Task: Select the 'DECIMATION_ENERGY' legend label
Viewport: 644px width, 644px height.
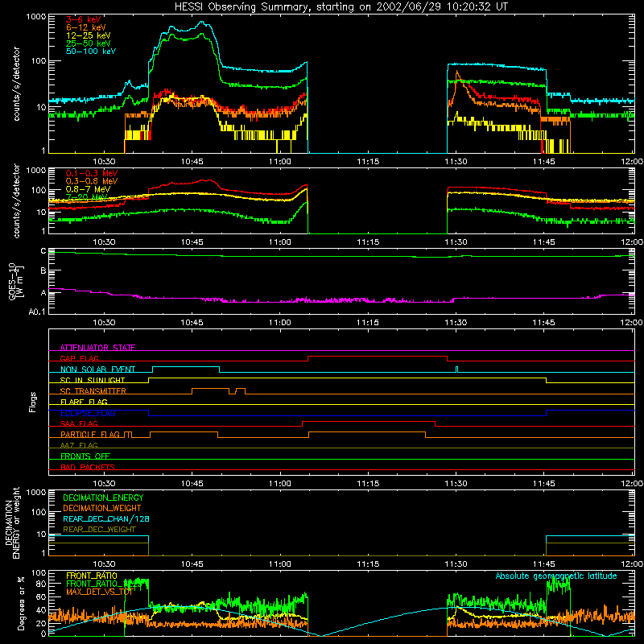Action: 103,497
